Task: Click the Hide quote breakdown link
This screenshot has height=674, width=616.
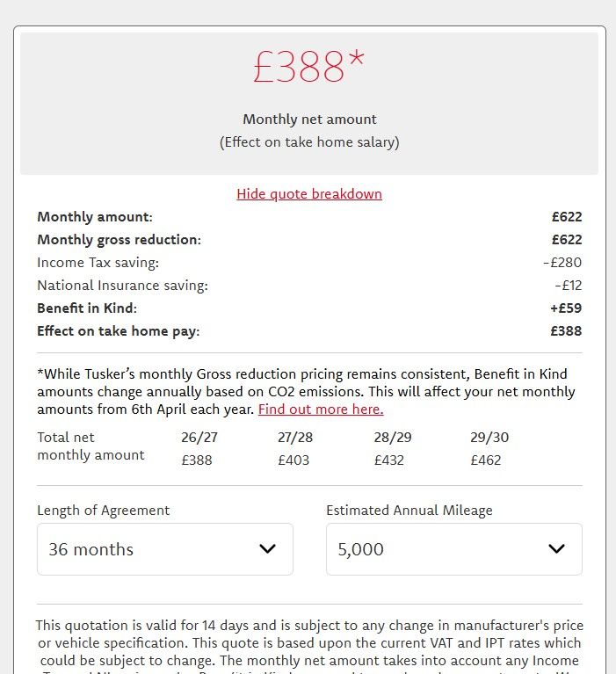Action: tap(308, 194)
